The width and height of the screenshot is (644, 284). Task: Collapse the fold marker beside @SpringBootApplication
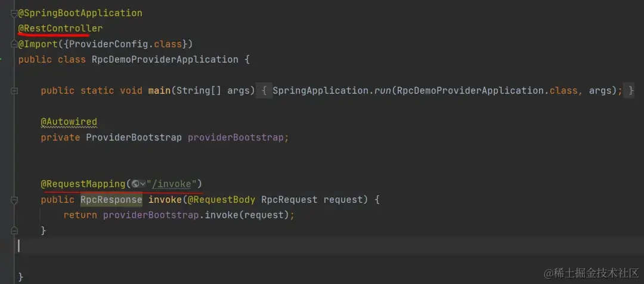pyautogui.click(x=14, y=13)
